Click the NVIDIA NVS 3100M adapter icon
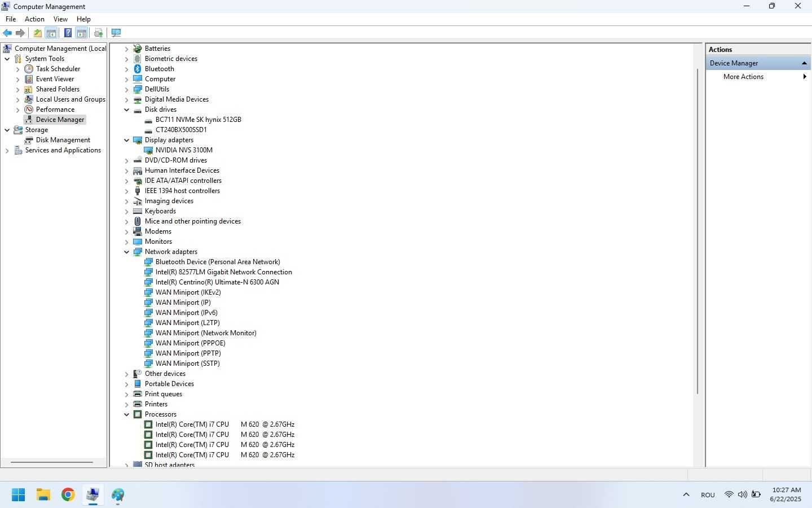 tap(148, 150)
